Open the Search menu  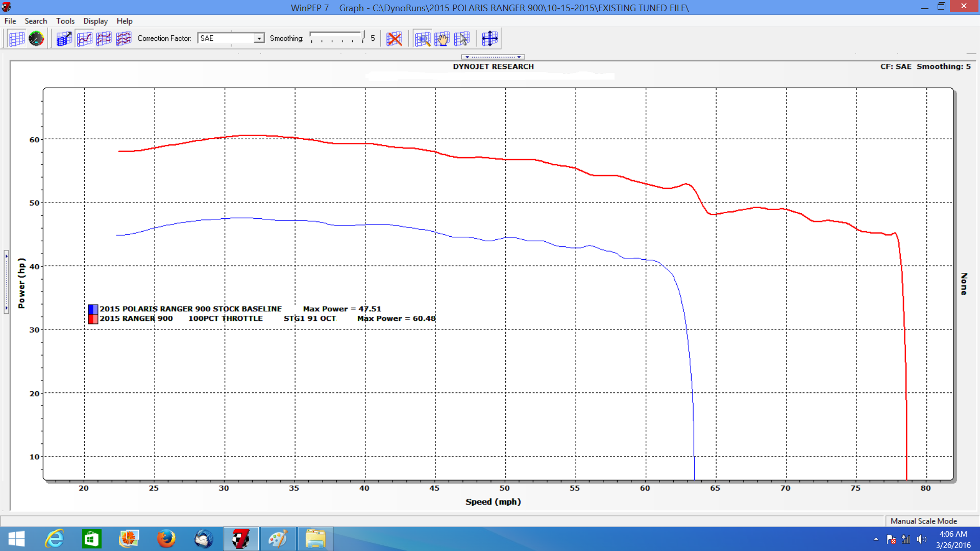[x=36, y=21]
